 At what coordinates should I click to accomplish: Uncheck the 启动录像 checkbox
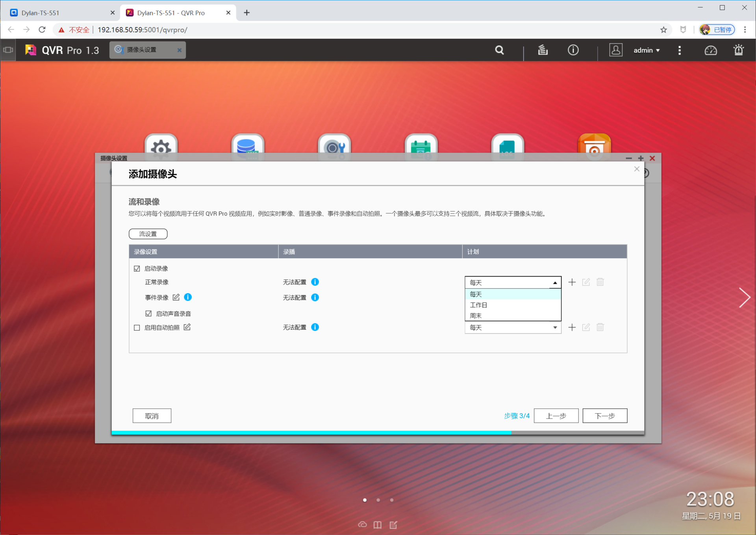click(137, 269)
